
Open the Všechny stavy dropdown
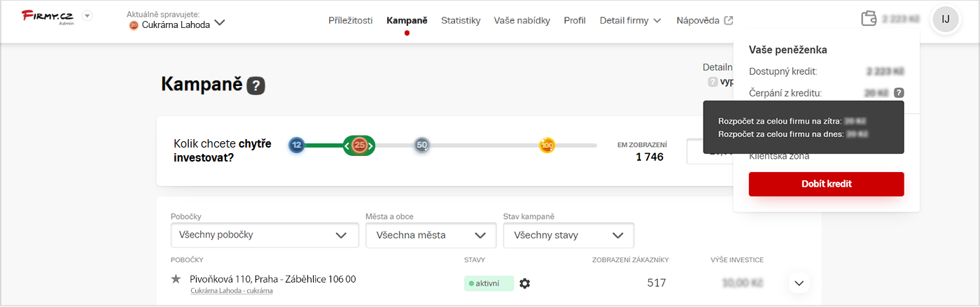click(568, 235)
